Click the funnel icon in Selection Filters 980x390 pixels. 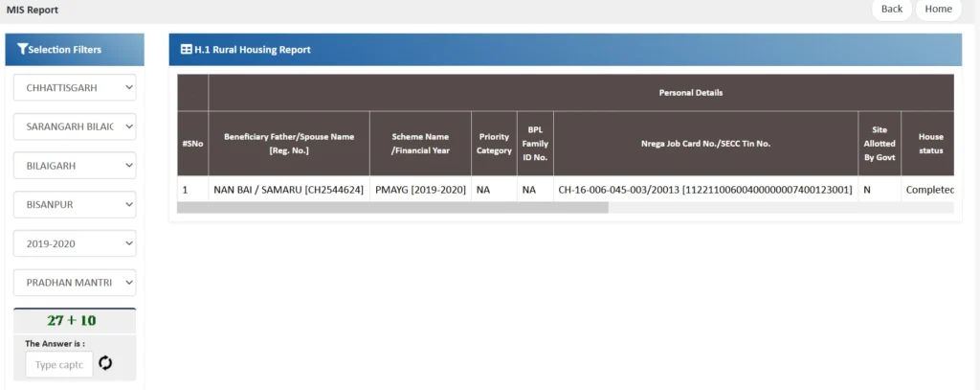coord(23,50)
